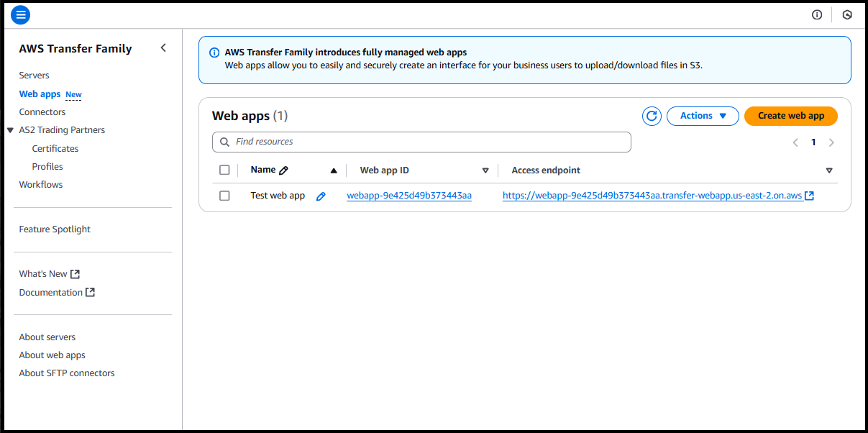This screenshot has width=868, height=433.
Task: Refresh the web apps list
Action: pos(651,116)
